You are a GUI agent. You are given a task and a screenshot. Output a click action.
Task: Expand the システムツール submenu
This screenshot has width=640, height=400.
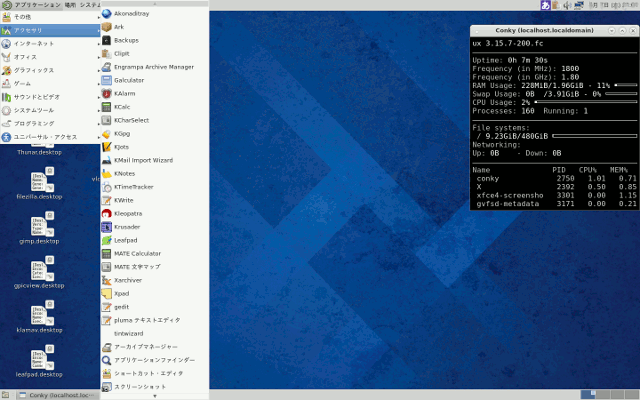click(34, 110)
